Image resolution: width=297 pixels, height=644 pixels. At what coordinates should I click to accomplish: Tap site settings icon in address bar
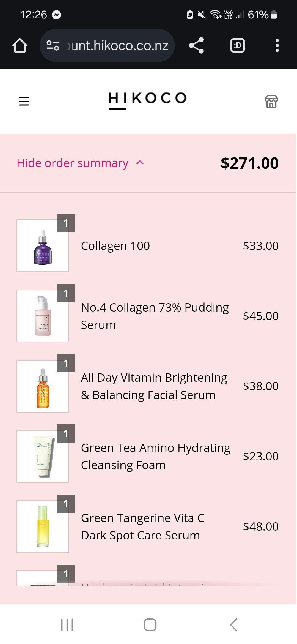click(x=53, y=45)
